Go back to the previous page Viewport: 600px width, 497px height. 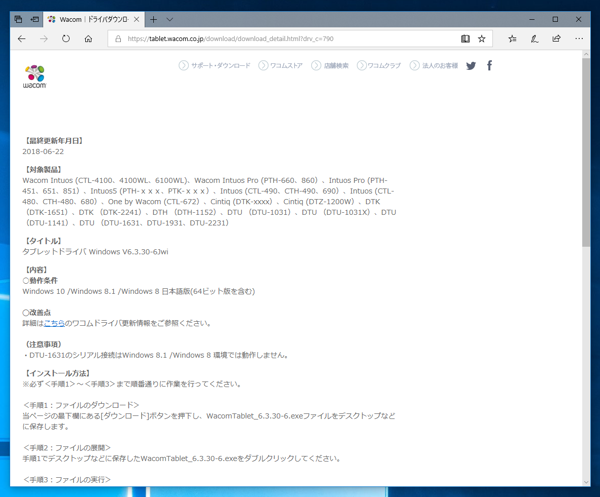tap(22, 39)
